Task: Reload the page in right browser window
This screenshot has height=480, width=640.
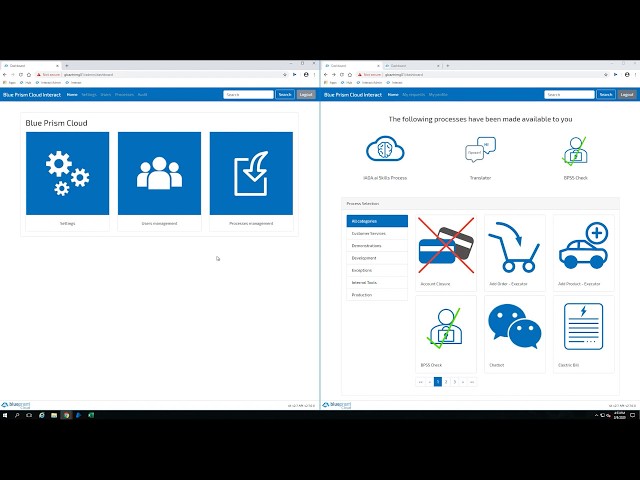Action: point(342,75)
